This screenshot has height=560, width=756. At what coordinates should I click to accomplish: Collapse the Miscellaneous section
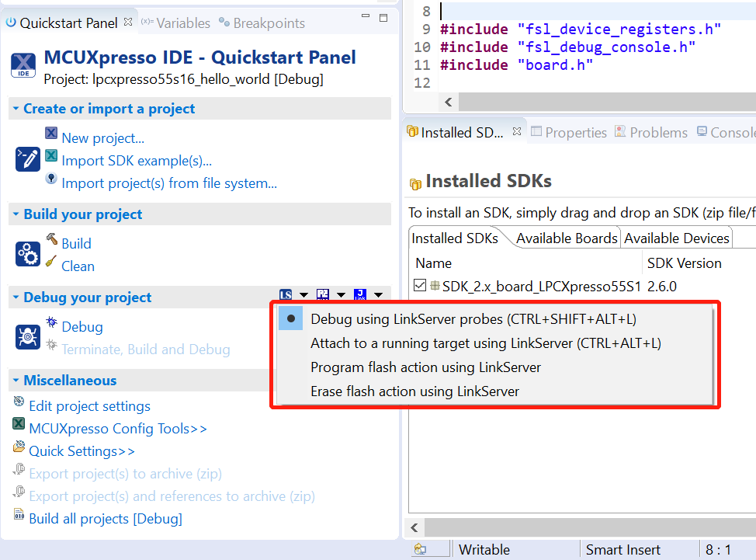(x=16, y=381)
